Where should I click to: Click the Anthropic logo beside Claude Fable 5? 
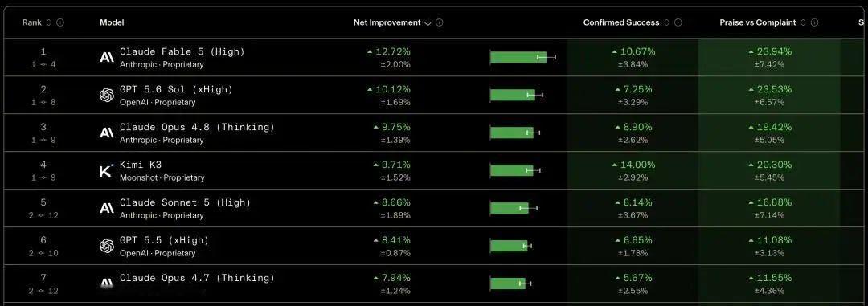(107, 58)
